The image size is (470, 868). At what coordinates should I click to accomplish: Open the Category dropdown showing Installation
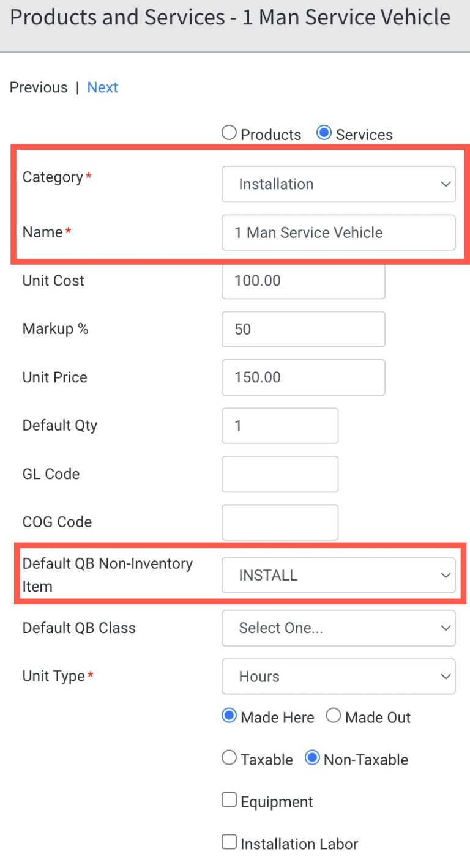(x=338, y=184)
